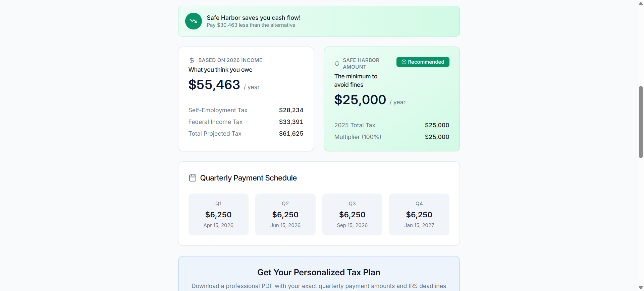The width and height of the screenshot is (644, 291).
Task: Click the Safe Harbor Amount recommendation card
Action: (391, 99)
